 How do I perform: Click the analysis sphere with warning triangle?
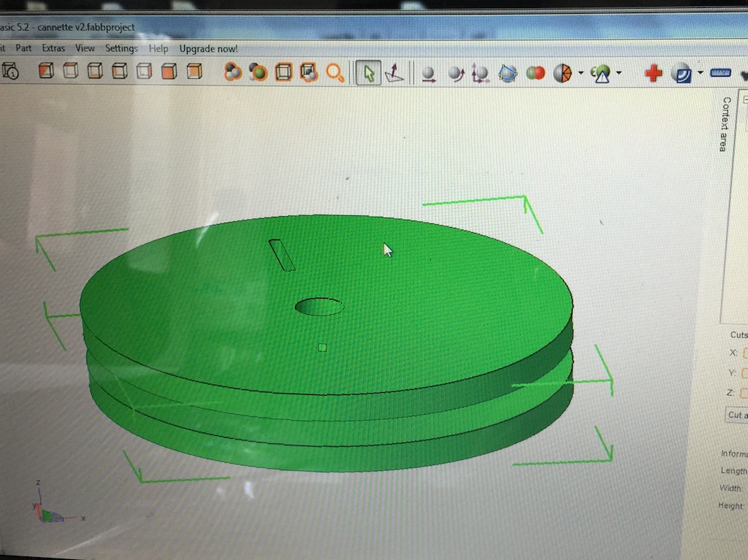pyautogui.click(x=600, y=74)
